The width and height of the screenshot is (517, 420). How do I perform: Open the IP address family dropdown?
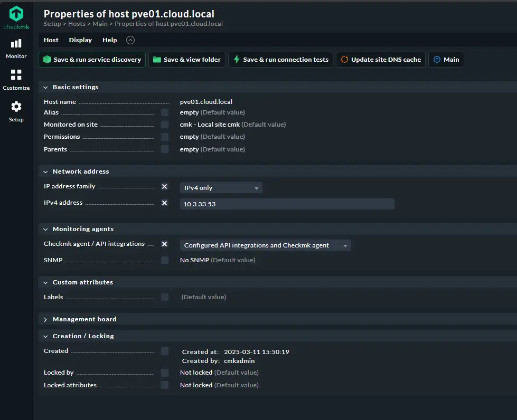pyautogui.click(x=221, y=188)
